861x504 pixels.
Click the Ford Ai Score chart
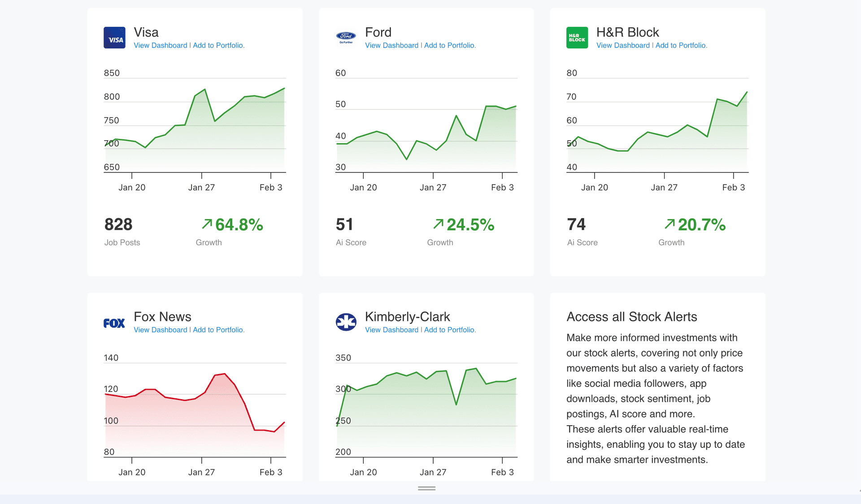[426, 130]
